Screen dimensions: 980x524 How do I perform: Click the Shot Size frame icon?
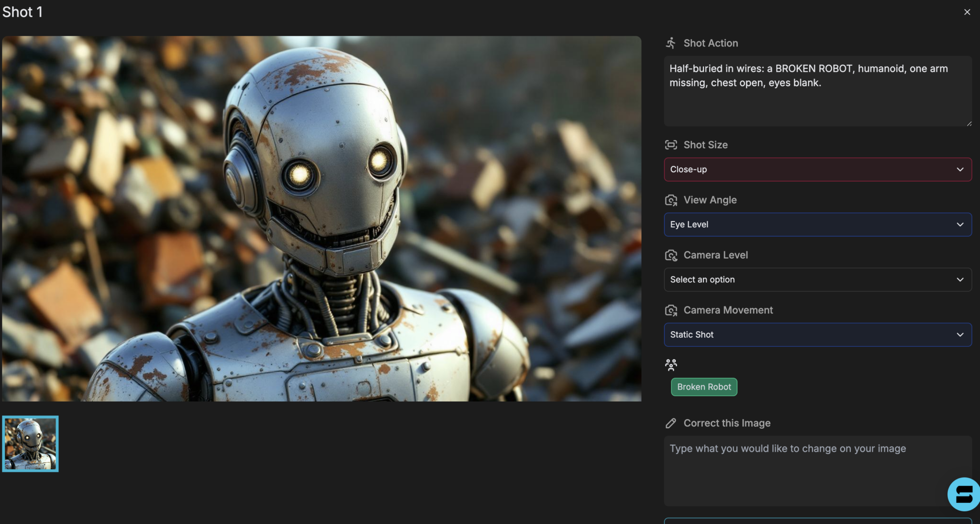pos(670,145)
